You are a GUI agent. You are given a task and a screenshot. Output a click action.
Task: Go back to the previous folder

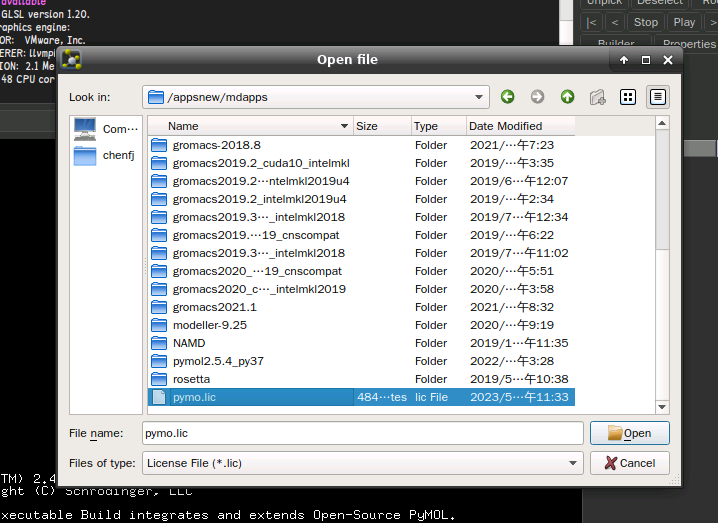pyautogui.click(x=507, y=97)
